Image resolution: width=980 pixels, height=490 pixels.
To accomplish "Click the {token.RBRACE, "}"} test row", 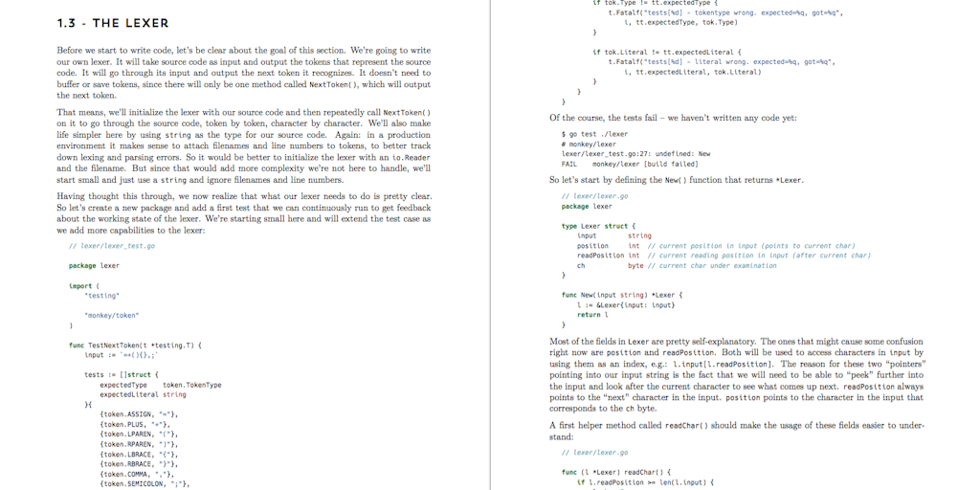I will pyautogui.click(x=140, y=464).
